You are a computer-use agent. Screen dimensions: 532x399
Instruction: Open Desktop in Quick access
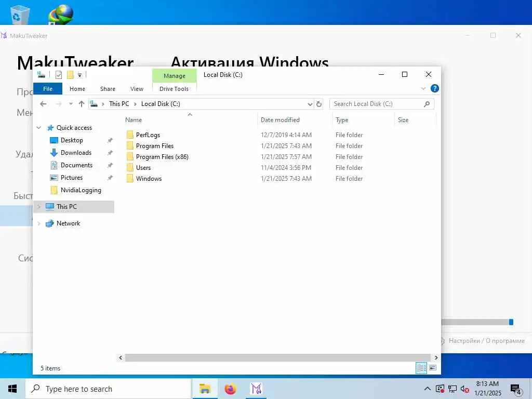click(72, 140)
